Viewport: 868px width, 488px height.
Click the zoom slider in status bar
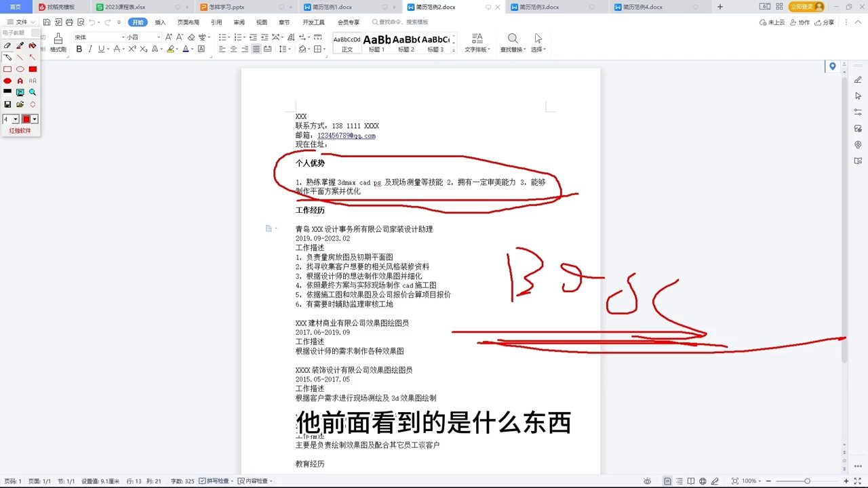[x=807, y=481]
